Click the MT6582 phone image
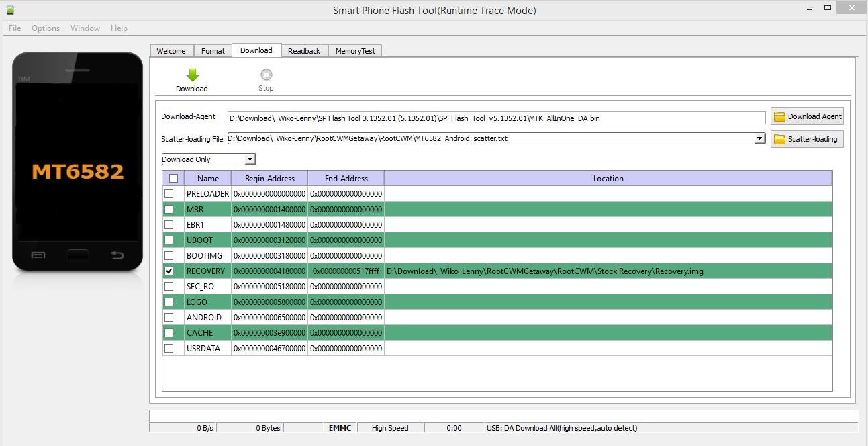 (x=77, y=162)
